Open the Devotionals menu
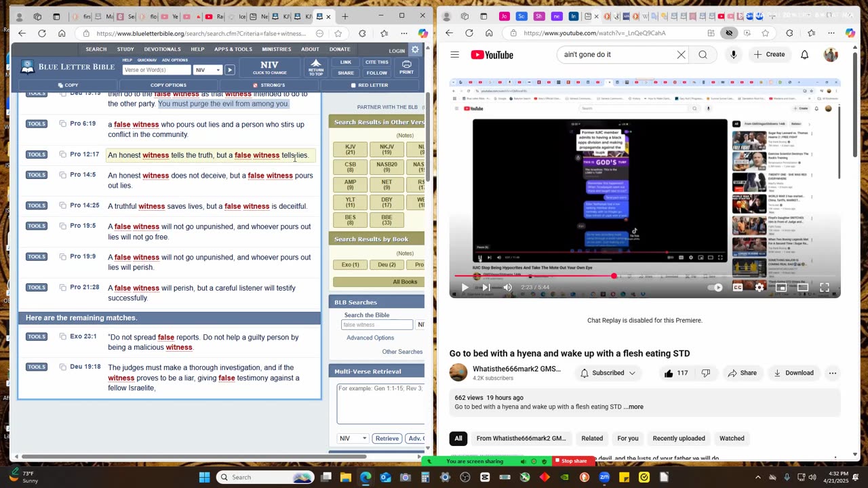 162,49
